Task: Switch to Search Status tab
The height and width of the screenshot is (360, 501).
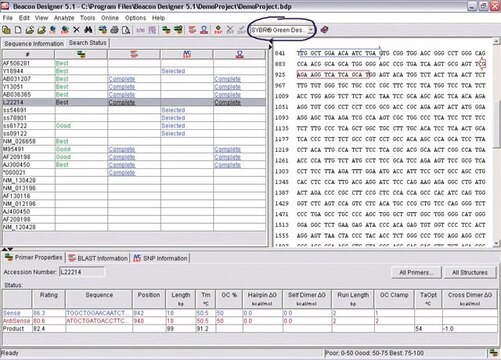Action: tap(88, 43)
